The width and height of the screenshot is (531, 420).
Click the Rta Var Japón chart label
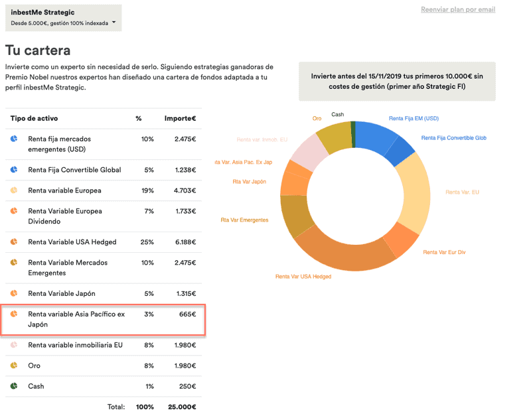[250, 182]
